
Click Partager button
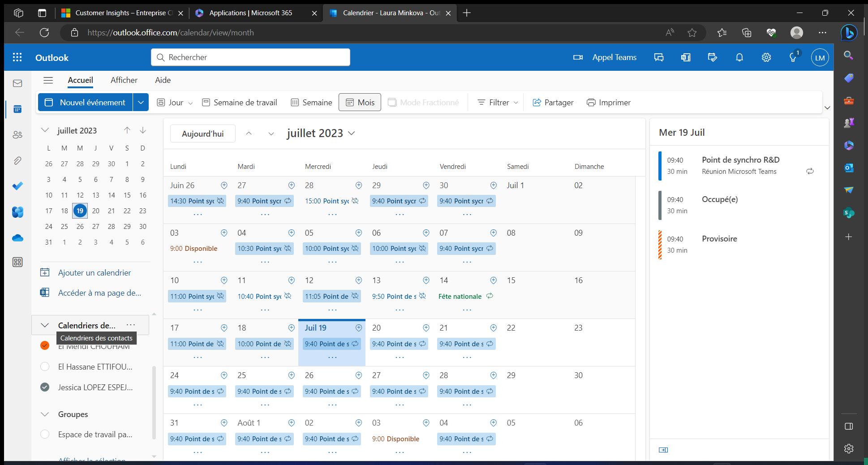553,103
